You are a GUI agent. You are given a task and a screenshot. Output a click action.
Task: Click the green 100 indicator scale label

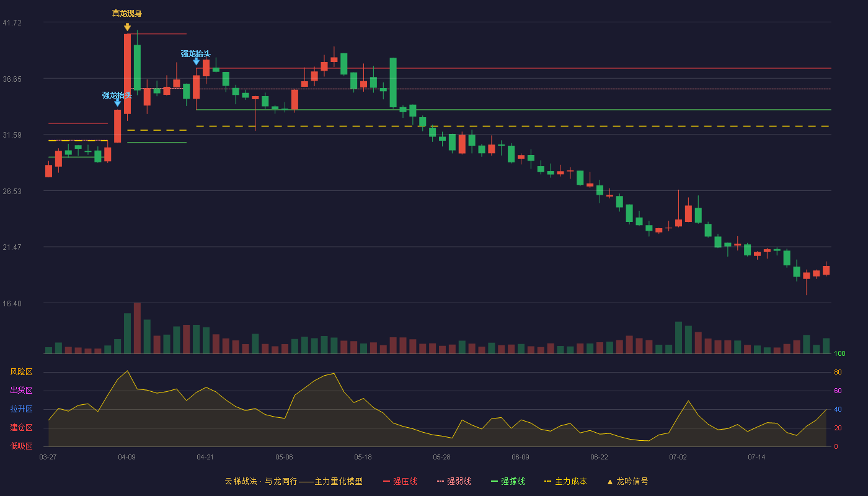pos(839,353)
